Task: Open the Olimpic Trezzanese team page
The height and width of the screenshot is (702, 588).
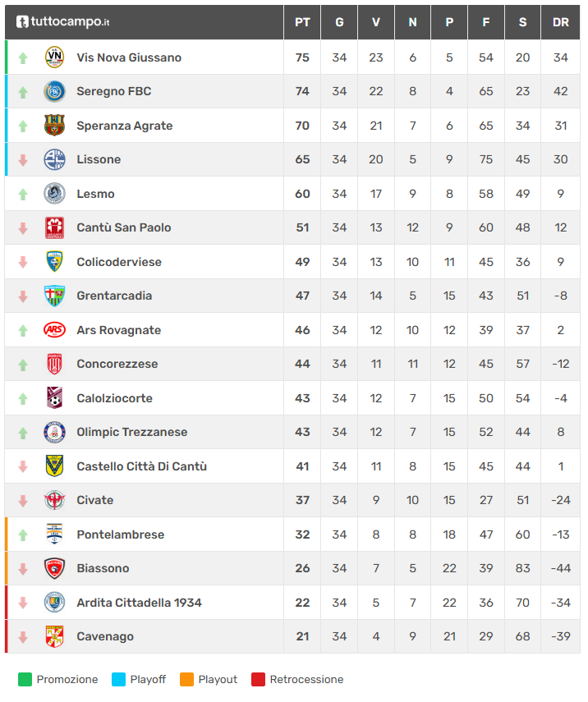Action: point(132,432)
